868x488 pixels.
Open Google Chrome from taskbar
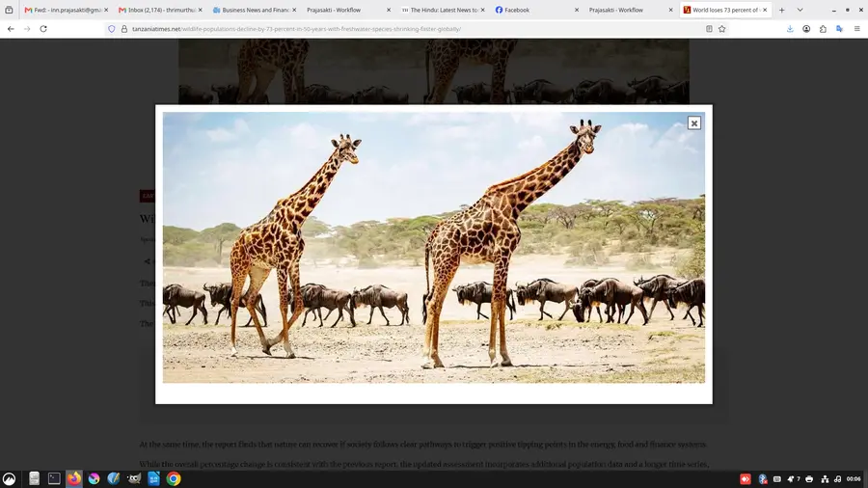click(x=174, y=478)
